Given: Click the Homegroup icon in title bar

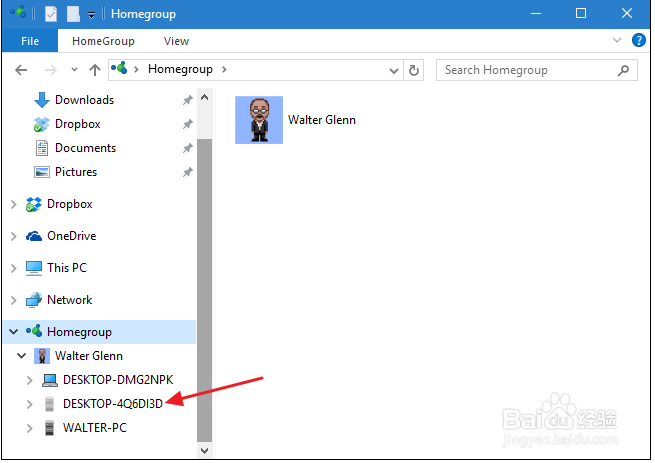Looking at the screenshot, I should (18, 13).
